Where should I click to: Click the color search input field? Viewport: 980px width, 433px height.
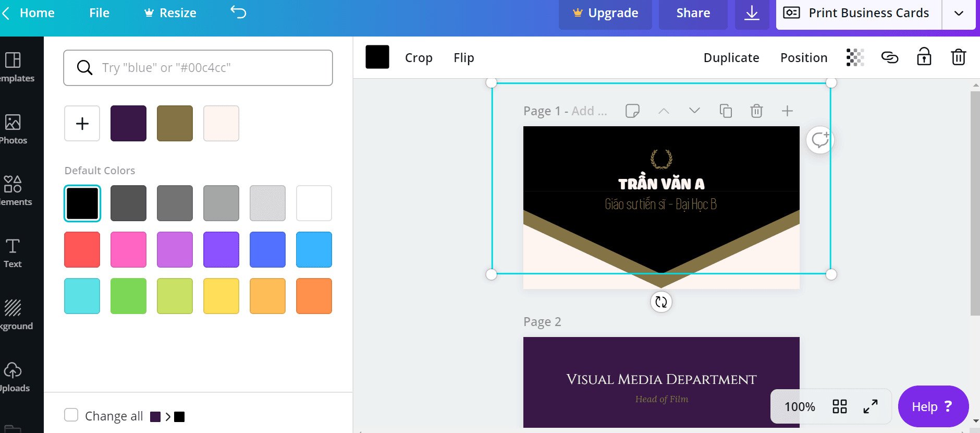click(198, 68)
